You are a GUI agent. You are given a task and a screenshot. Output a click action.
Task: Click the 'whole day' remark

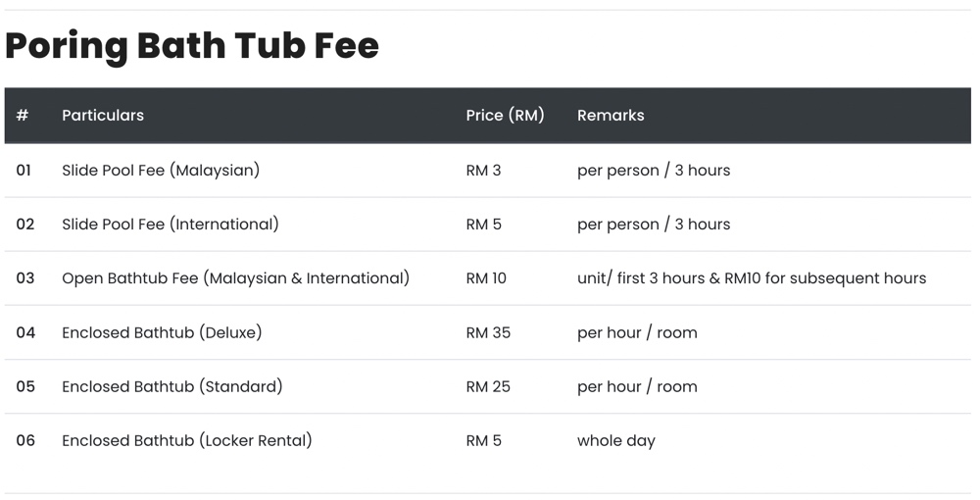[616, 440]
